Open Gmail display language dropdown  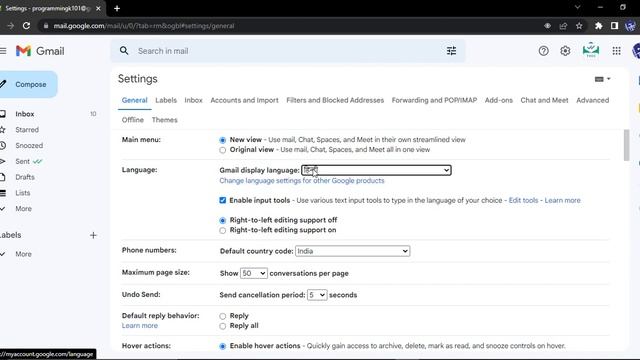click(x=376, y=170)
